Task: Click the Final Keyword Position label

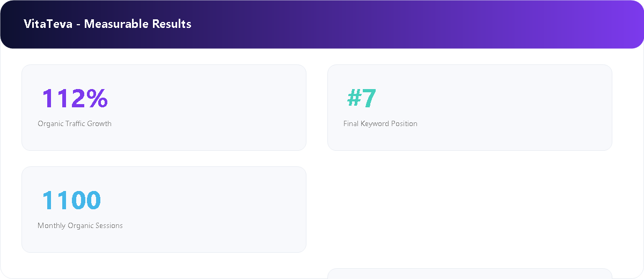Action: pyautogui.click(x=380, y=123)
